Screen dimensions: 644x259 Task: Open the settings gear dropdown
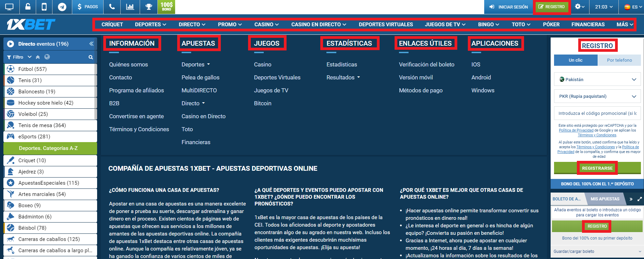click(x=580, y=7)
